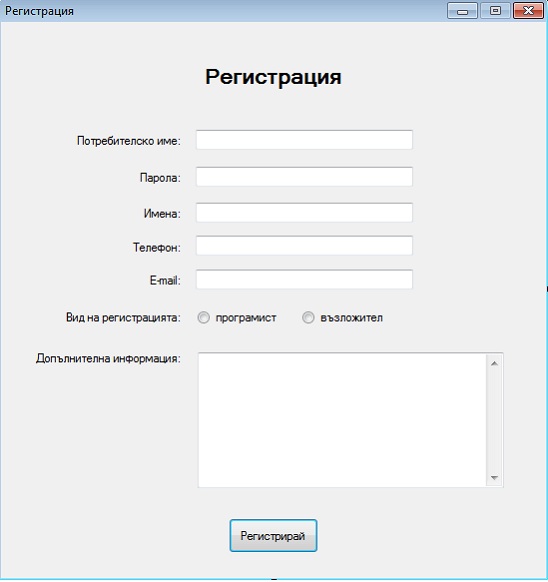
Task: Click into the Имена field
Action: click(304, 213)
